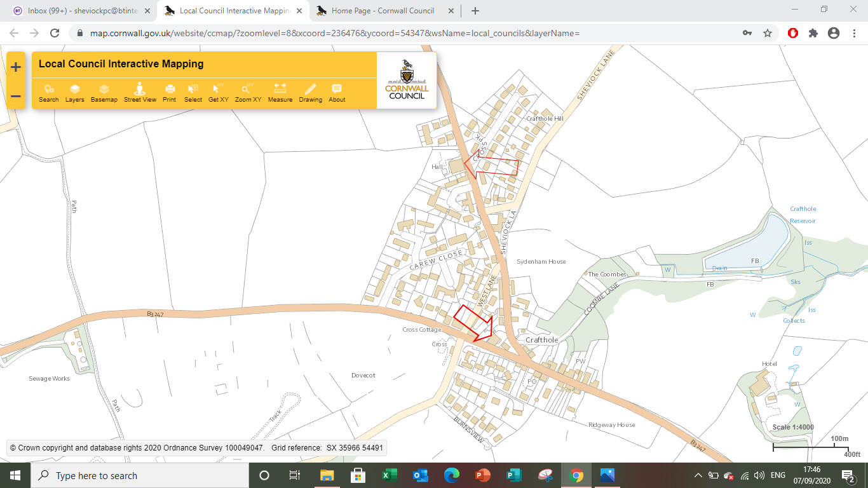Switch to Home Page - Cornwall Council tab
The height and width of the screenshot is (488, 868).
pyautogui.click(x=383, y=11)
